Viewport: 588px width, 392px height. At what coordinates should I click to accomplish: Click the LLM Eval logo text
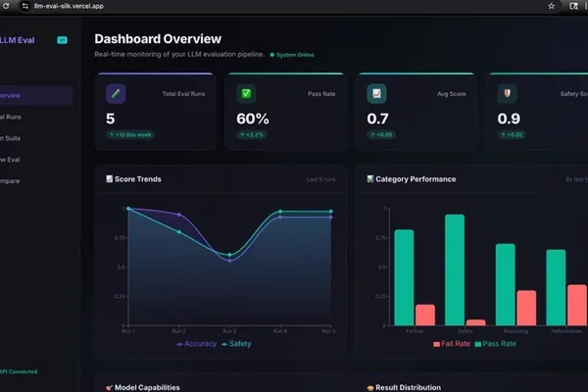coord(18,40)
